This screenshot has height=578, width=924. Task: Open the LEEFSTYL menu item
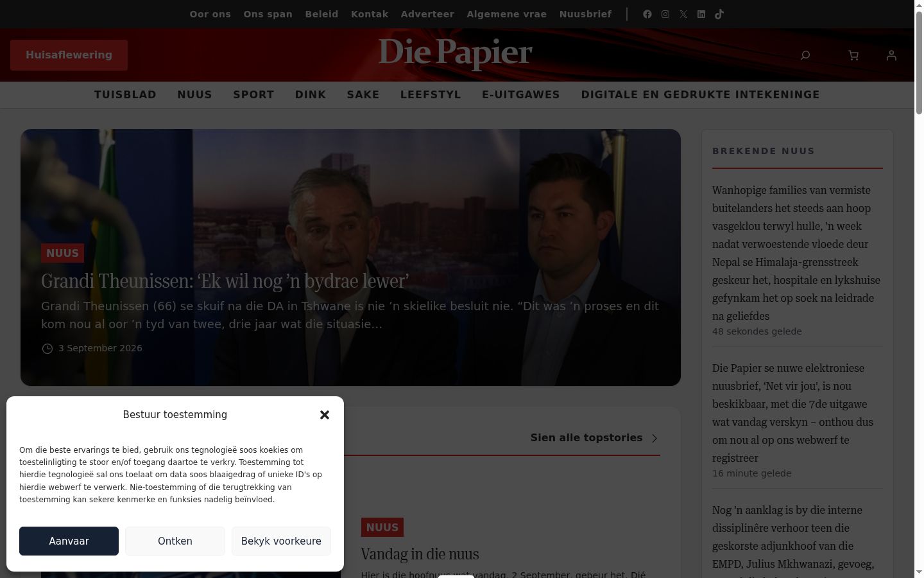point(431,95)
